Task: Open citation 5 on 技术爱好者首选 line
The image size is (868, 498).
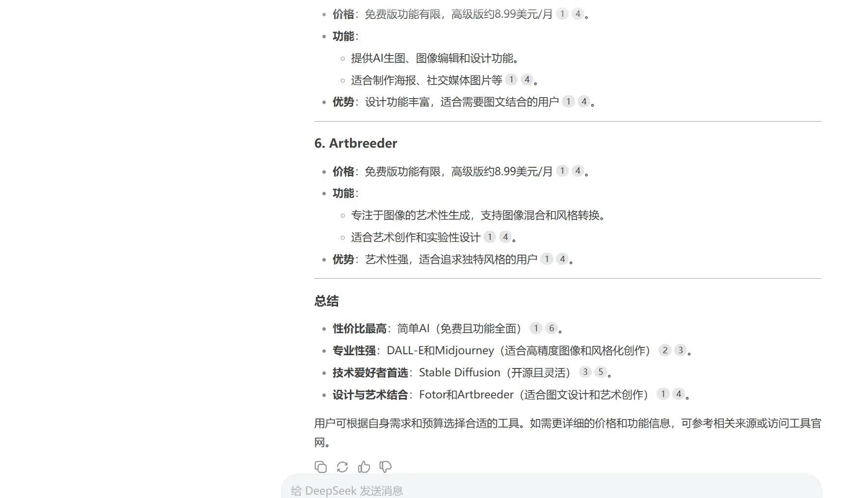Action: click(x=601, y=372)
